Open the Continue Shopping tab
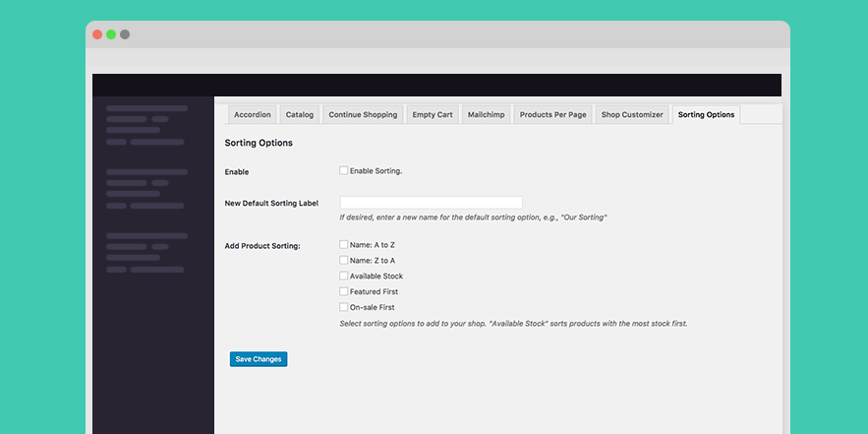Image resolution: width=868 pixels, height=434 pixels. [x=363, y=115]
